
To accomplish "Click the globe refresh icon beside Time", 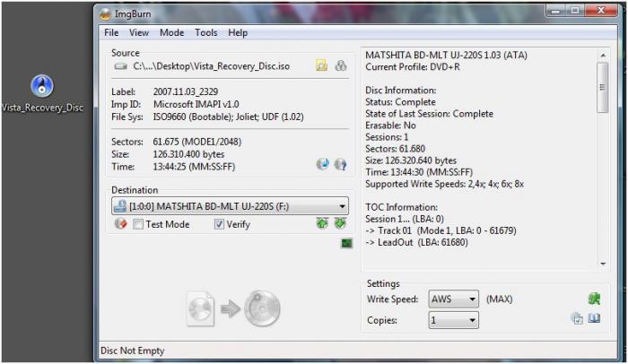I will click(x=322, y=164).
